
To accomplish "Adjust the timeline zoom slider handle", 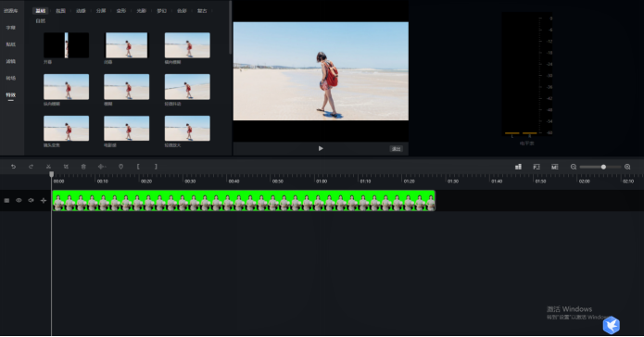I will coord(603,167).
